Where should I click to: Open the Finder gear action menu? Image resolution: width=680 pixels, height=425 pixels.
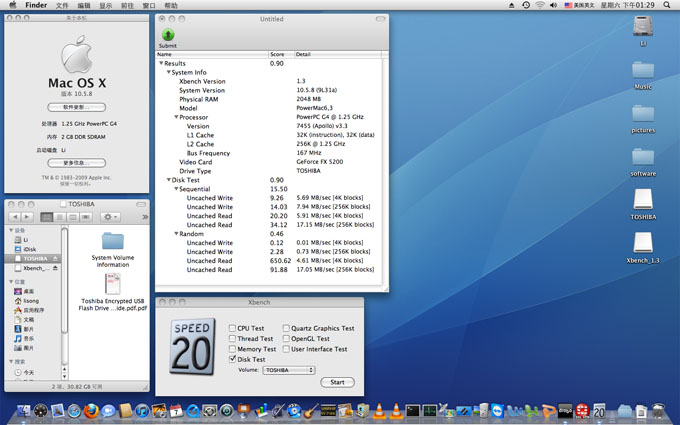[x=110, y=217]
